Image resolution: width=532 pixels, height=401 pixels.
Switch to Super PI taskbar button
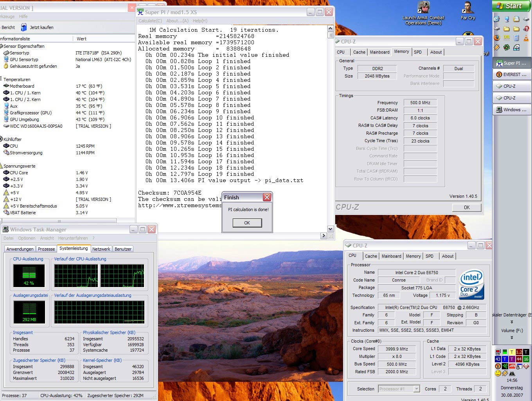click(512, 63)
